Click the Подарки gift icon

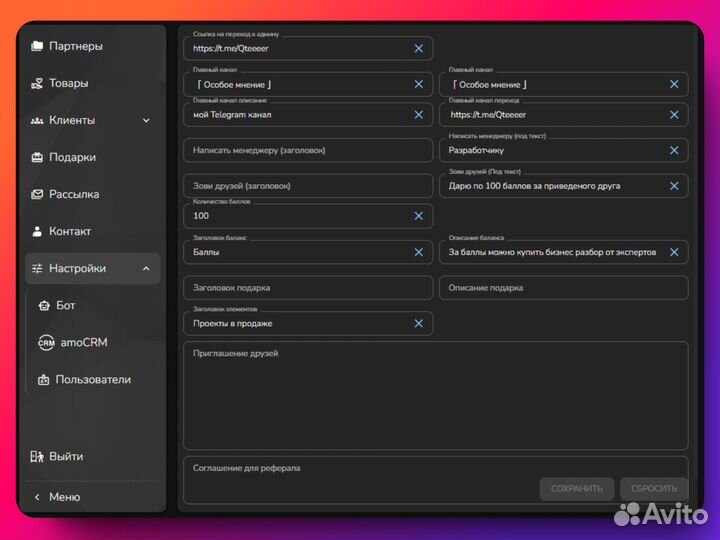point(37,157)
